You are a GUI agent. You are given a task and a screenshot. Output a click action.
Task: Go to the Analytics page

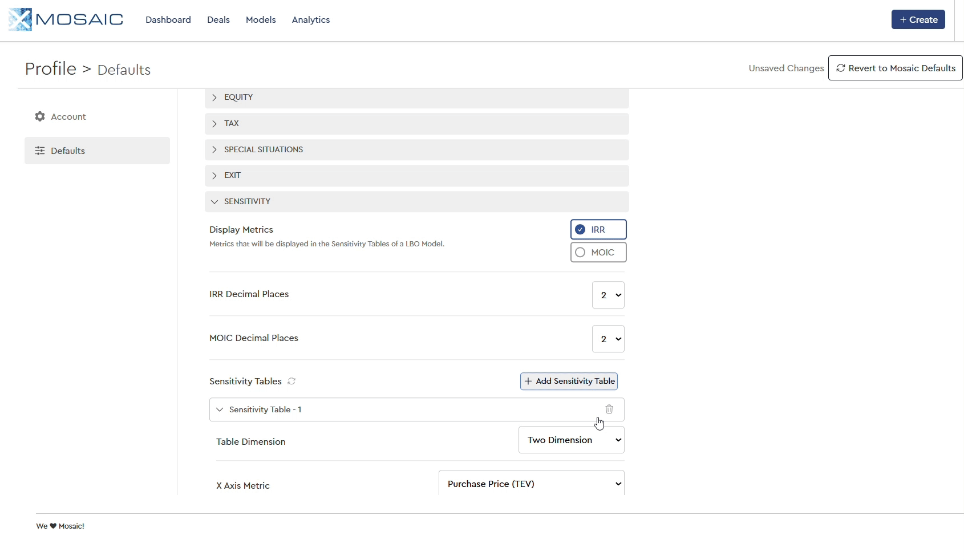[311, 19]
